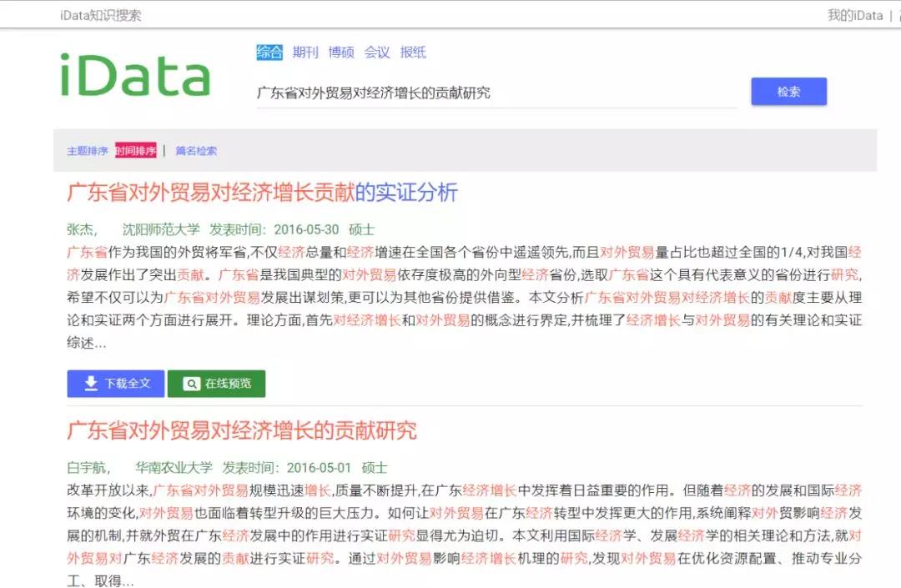Select 篇名检索 title search option
This screenshot has width=901, height=588.
[196, 151]
